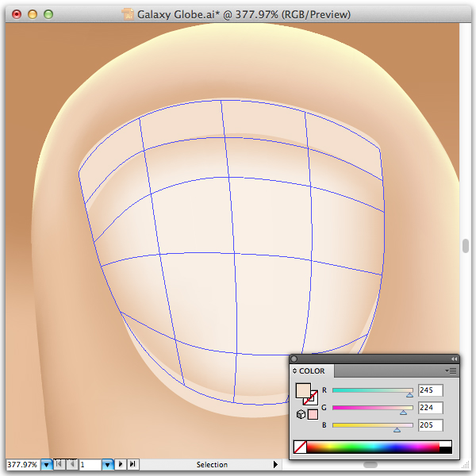
Task: Click the artboard number field
Action: (90, 464)
